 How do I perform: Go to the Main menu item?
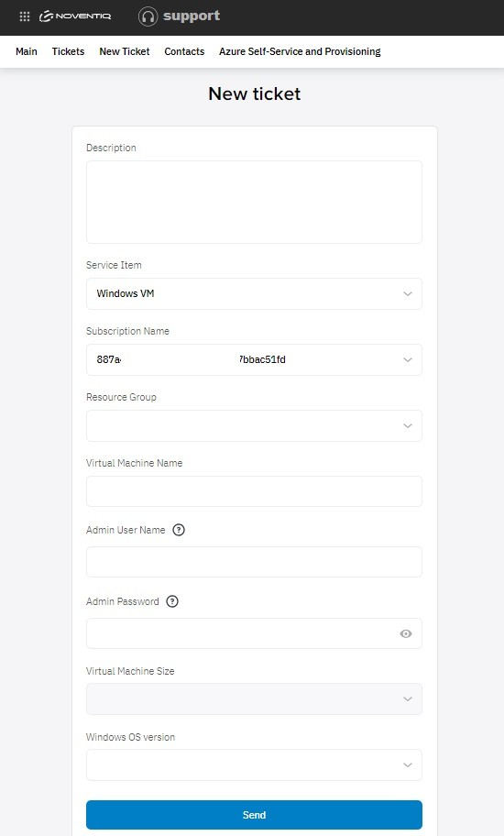click(27, 51)
